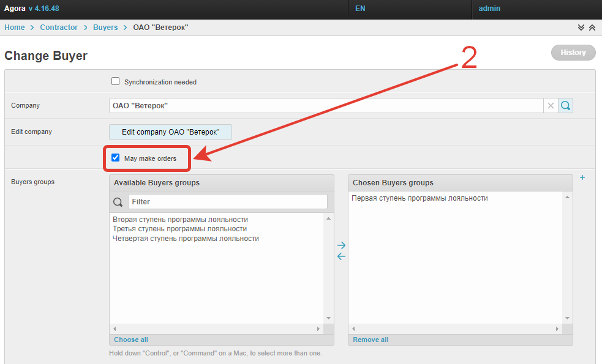Image resolution: width=602 pixels, height=364 pixels.
Task: Go to Home in breadcrumb
Action: click(x=15, y=28)
